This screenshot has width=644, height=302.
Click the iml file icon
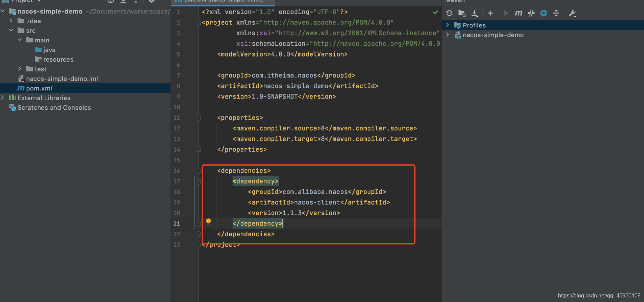pos(21,79)
